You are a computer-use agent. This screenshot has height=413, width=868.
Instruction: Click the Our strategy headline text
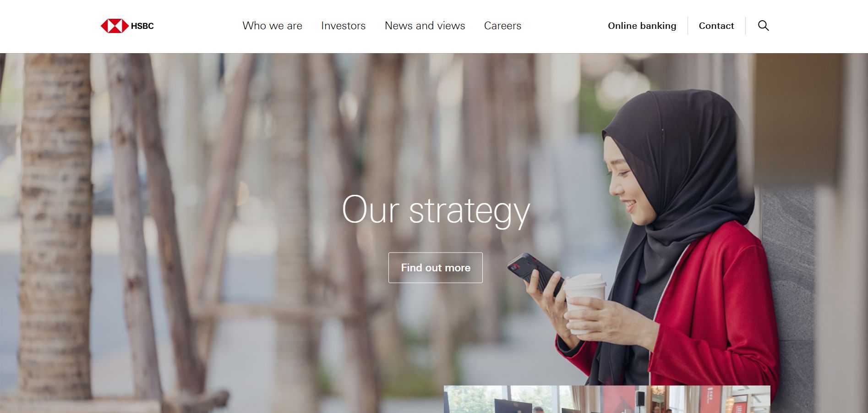pyautogui.click(x=436, y=210)
